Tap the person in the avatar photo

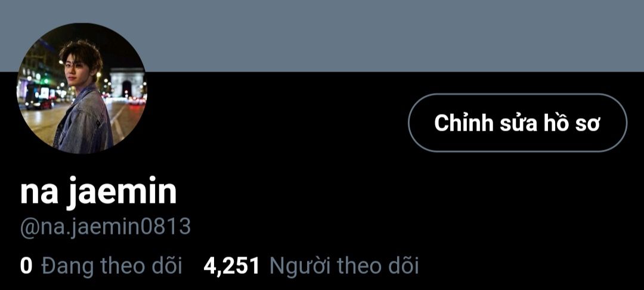point(84,98)
